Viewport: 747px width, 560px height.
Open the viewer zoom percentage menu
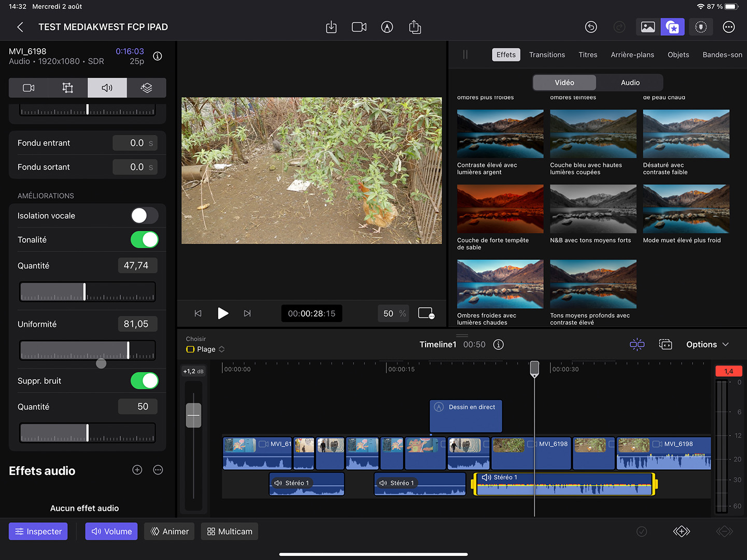394,313
